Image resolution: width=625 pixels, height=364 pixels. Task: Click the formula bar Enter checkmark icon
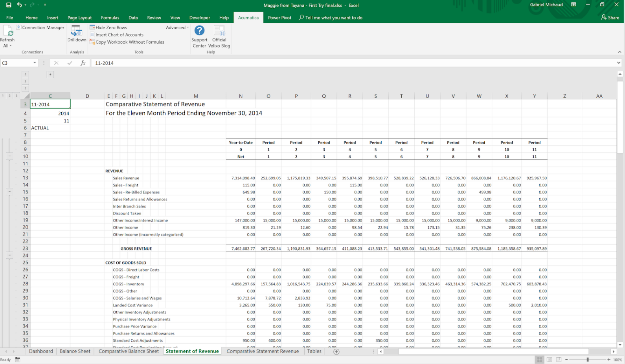pyautogui.click(x=70, y=63)
